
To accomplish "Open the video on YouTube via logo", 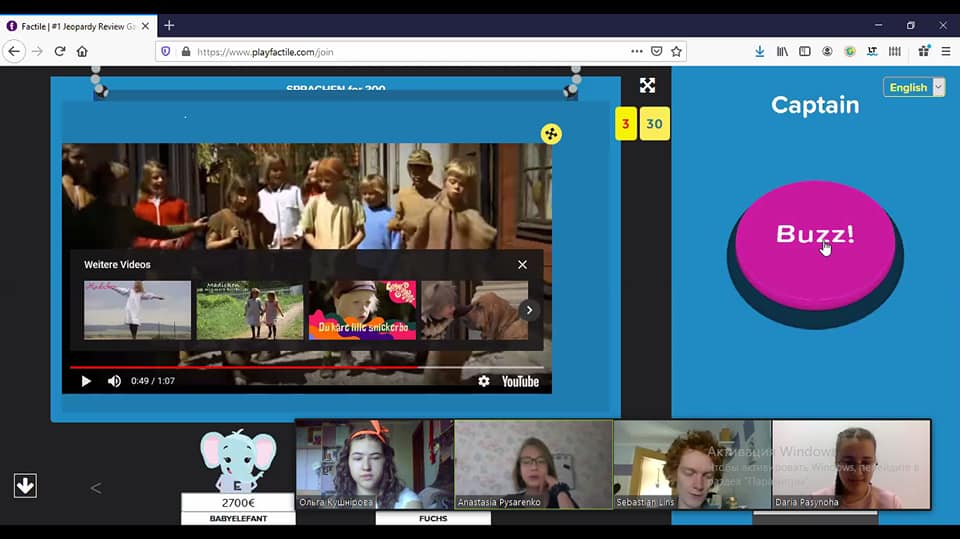I will [520, 382].
